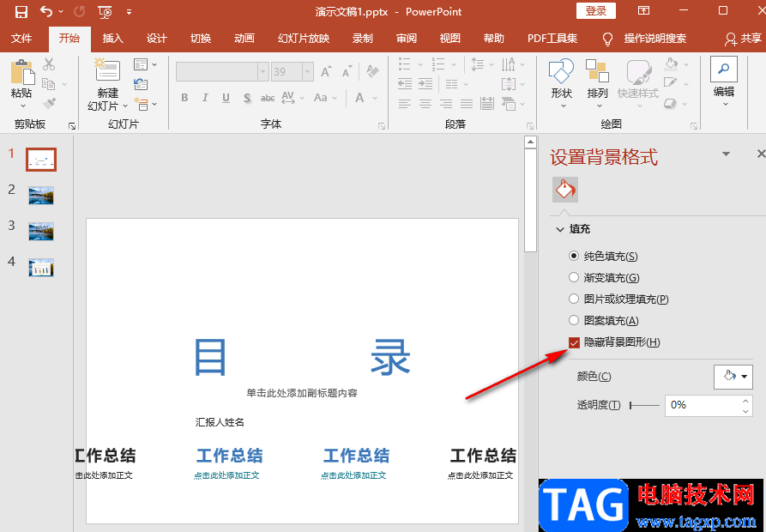The image size is (766, 532).
Task: Select the Solid fill (纯色填充) option
Action: 574,256
